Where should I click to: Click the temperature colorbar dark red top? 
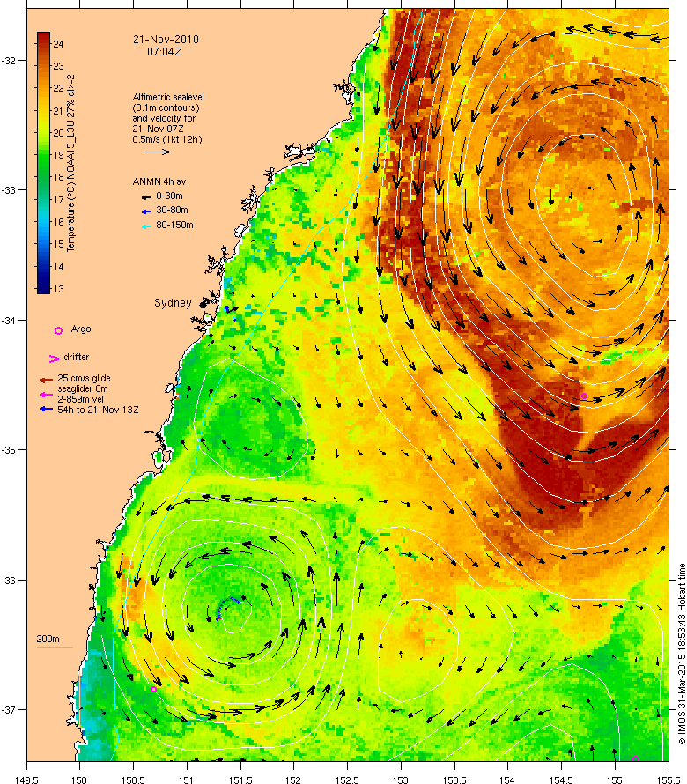point(43,38)
